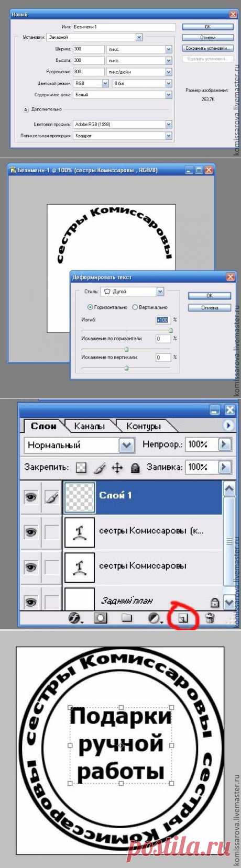Click the Разрешение value field
Image resolution: width=241 pixels, height=868 pixels.
coord(89,72)
